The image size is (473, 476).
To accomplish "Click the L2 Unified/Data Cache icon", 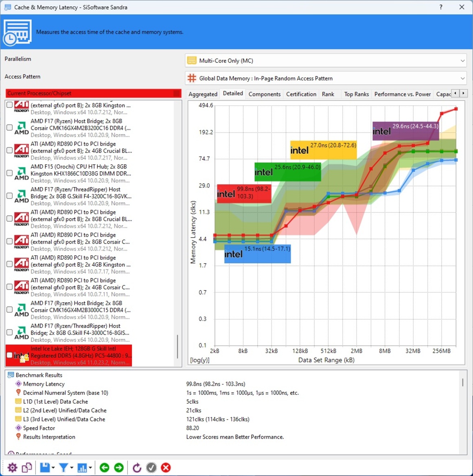I will [18, 410].
